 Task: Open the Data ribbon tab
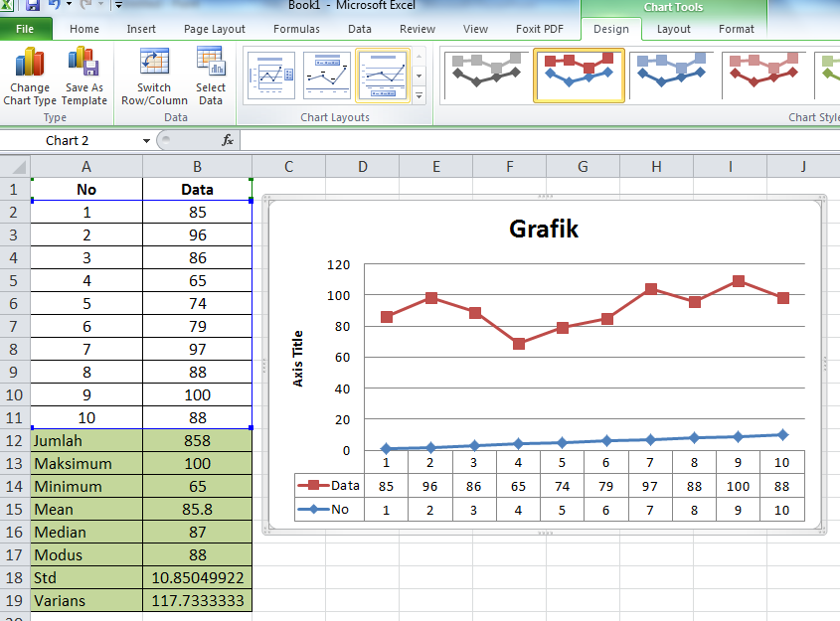pos(360,29)
